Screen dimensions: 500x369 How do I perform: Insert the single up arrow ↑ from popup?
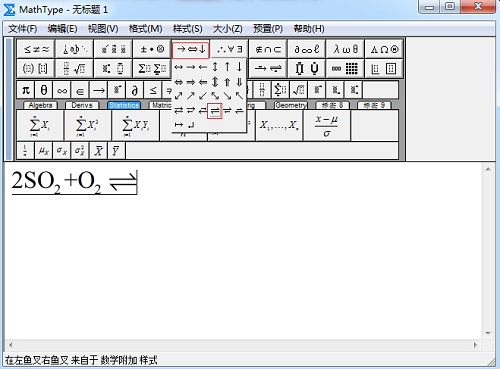(227, 67)
